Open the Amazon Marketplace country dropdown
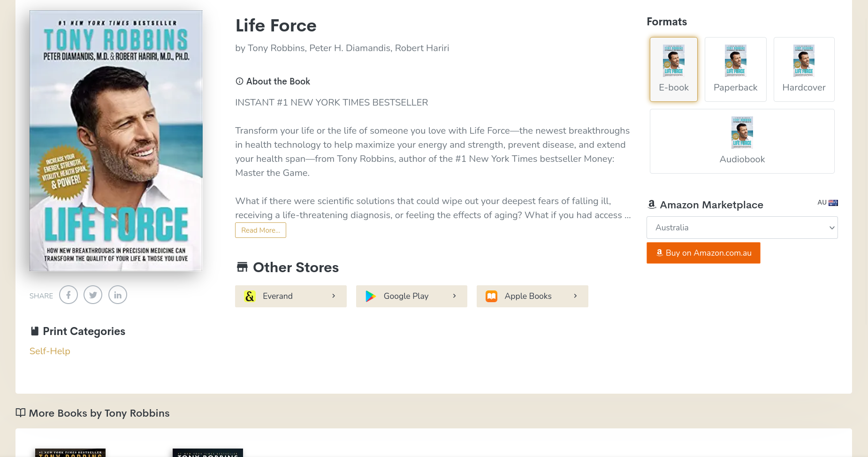This screenshot has width=868, height=457. coord(742,228)
